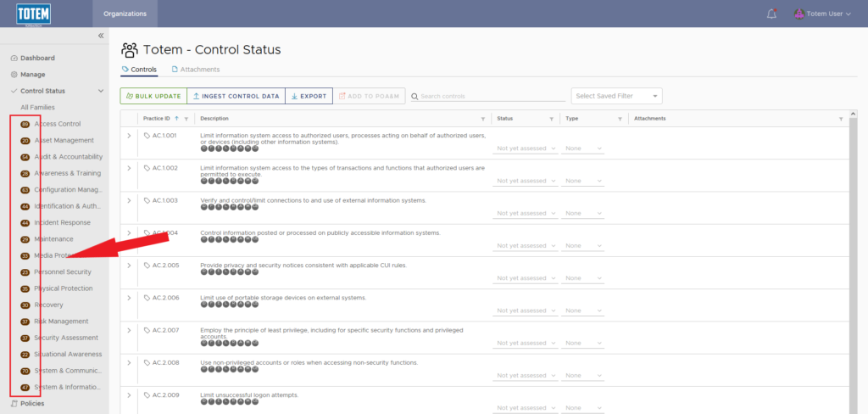The height and width of the screenshot is (414, 868).
Task: Click the EXPORT button
Action: pyautogui.click(x=309, y=96)
